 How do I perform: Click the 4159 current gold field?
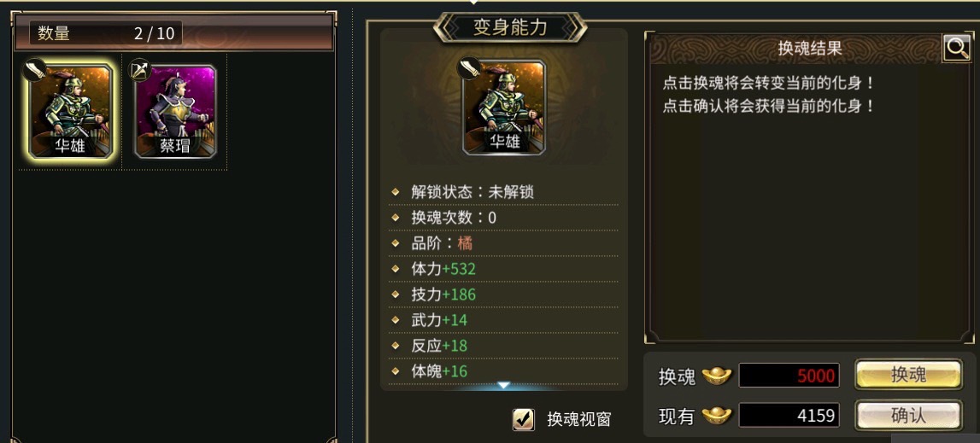[x=789, y=415]
